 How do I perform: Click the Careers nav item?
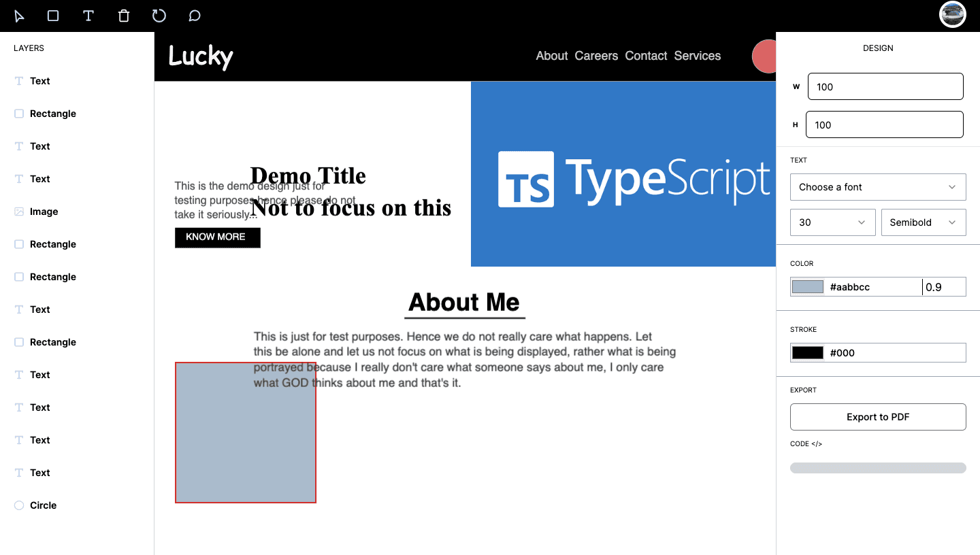point(596,56)
